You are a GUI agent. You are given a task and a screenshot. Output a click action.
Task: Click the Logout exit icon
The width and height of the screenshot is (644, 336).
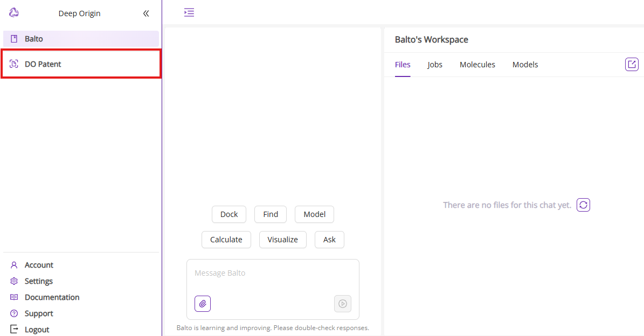click(14, 329)
